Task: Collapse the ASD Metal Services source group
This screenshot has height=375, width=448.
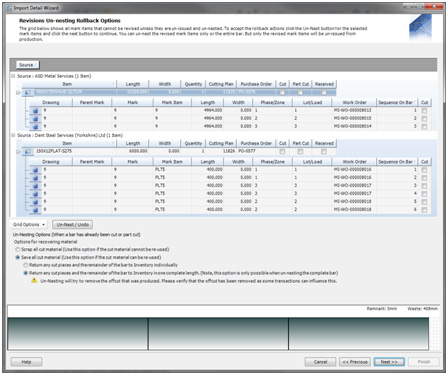Action: pyautogui.click(x=13, y=76)
